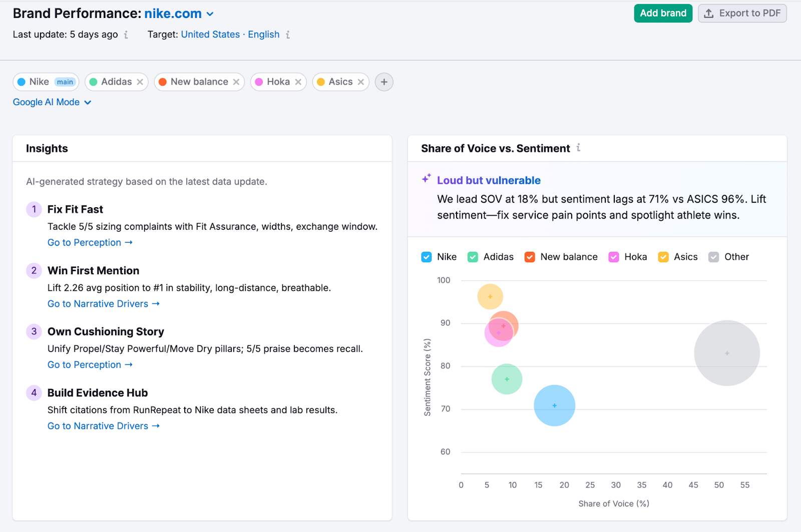801x532 pixels.
Task: Remove the Adidas competitor chip
Action: tap(141, 82)
